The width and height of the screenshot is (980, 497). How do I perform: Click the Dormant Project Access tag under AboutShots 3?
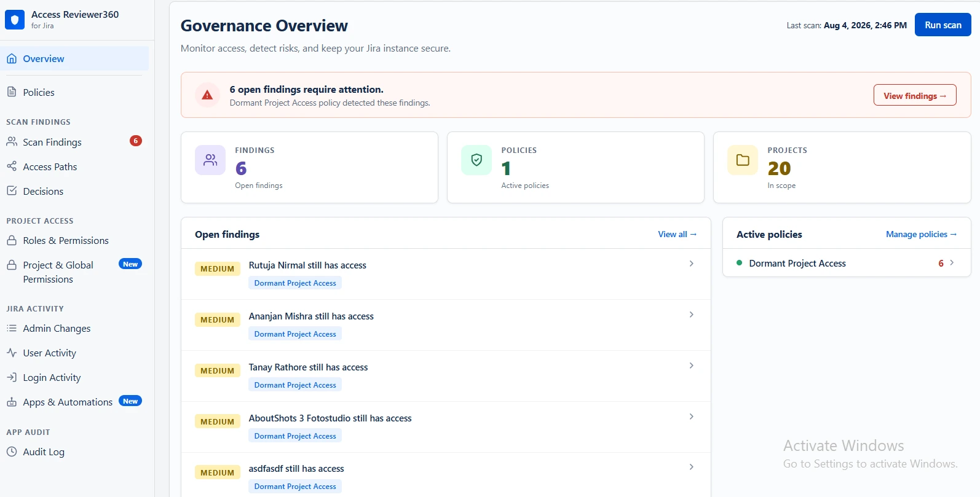[295, 436]
